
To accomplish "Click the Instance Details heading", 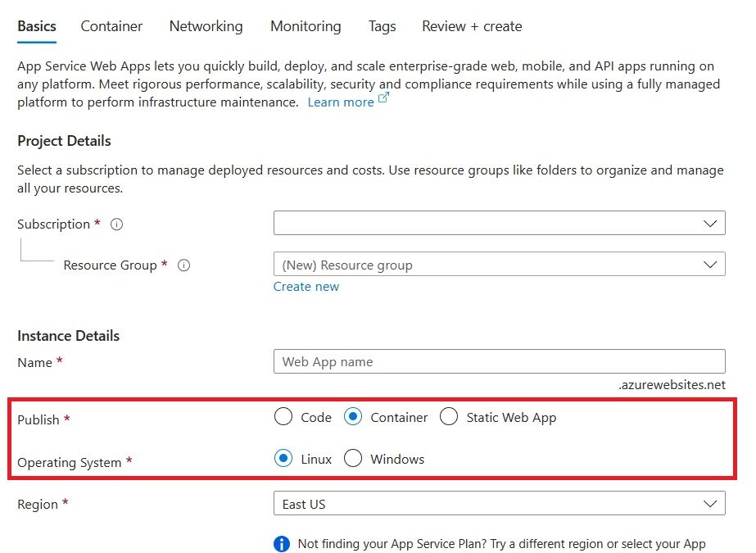I will click(x=69, y=336).
